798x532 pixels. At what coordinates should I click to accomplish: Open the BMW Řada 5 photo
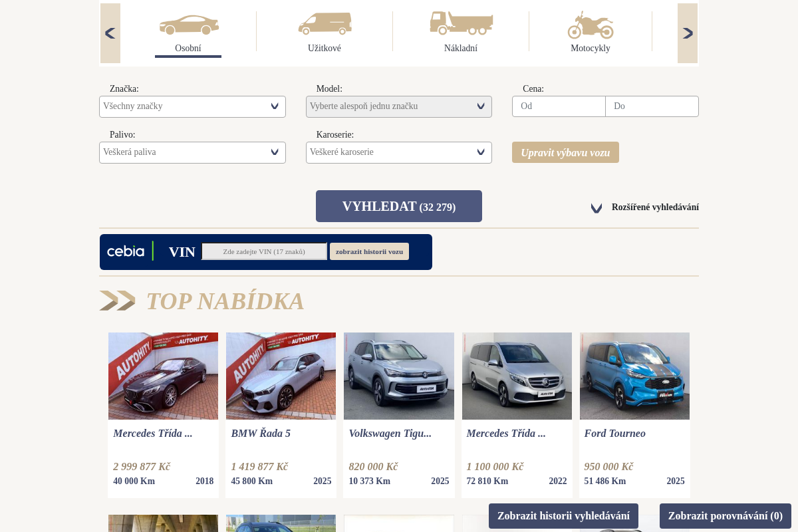(x=281, y=376)
